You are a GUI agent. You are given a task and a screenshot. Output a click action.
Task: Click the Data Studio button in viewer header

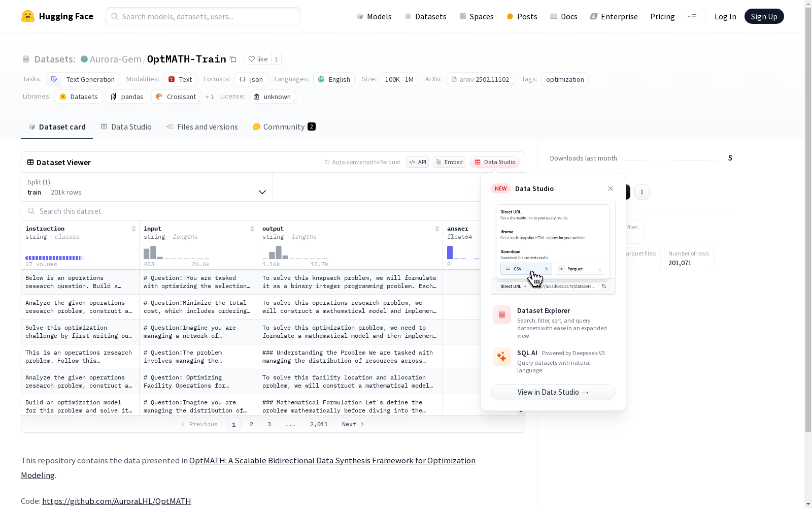(495, 162)
